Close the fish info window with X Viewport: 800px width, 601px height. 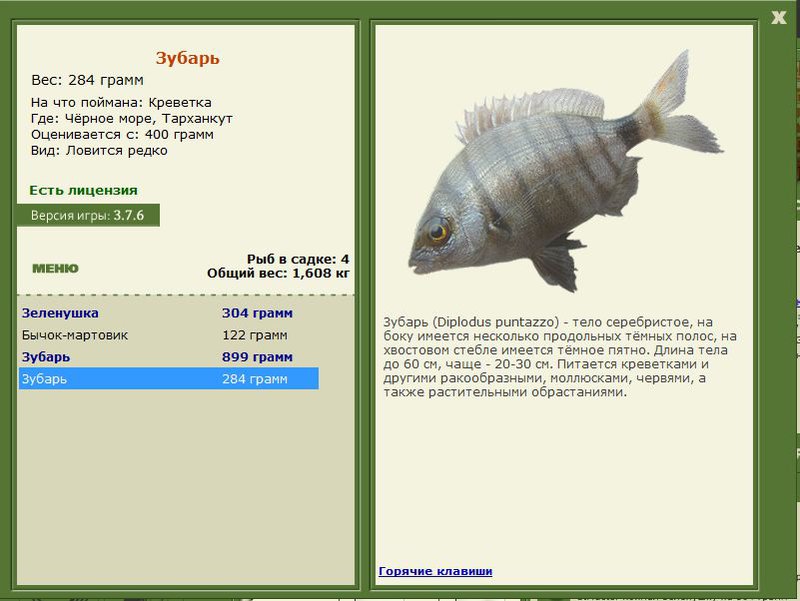tap(779, 17)
